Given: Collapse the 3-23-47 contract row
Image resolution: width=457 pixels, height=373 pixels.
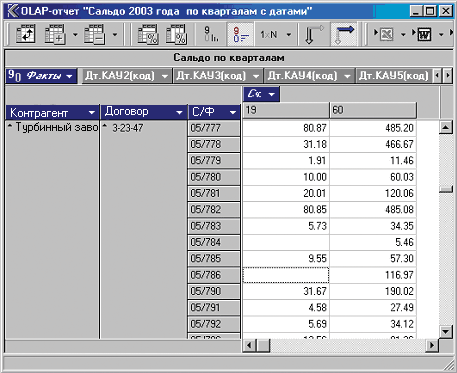Looking at the screenshot, I should (105, 126).
